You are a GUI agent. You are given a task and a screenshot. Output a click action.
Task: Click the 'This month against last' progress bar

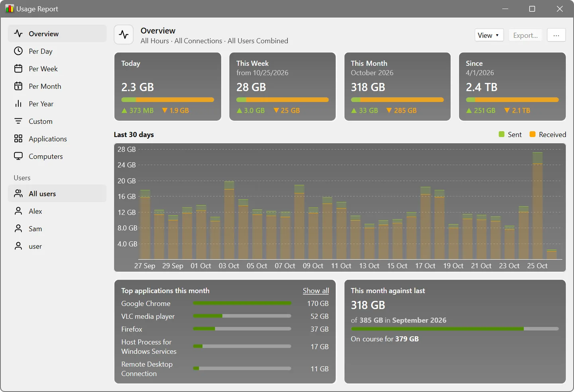[455, 329]
